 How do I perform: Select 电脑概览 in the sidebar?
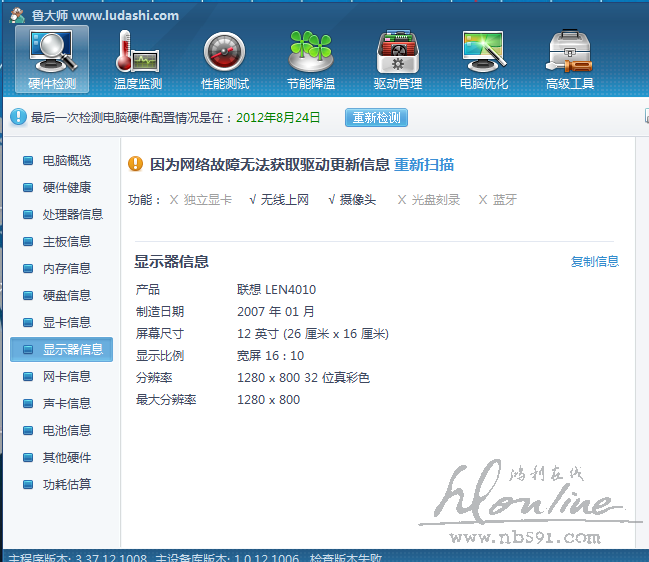point(66,161)
